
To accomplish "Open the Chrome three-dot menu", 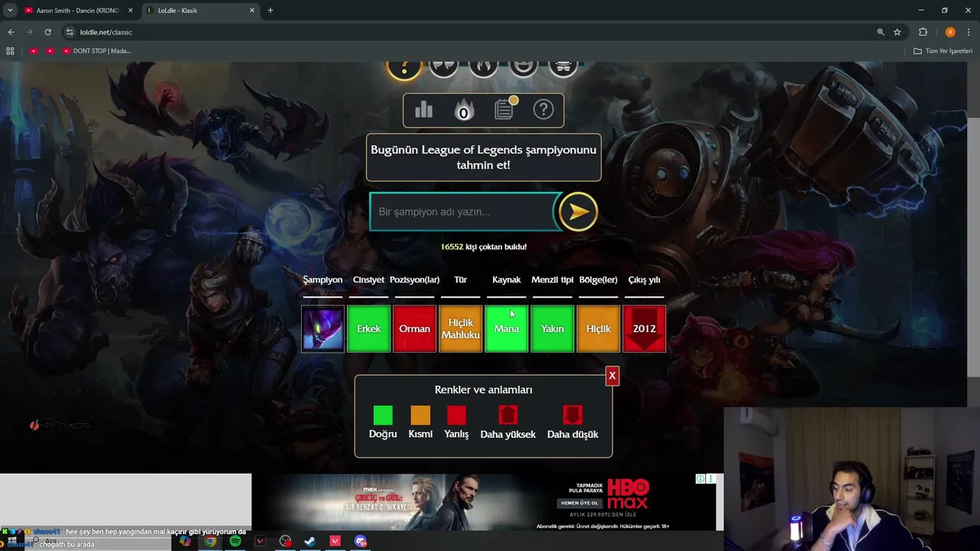I will pyautogui.click(x=969, y=32).
